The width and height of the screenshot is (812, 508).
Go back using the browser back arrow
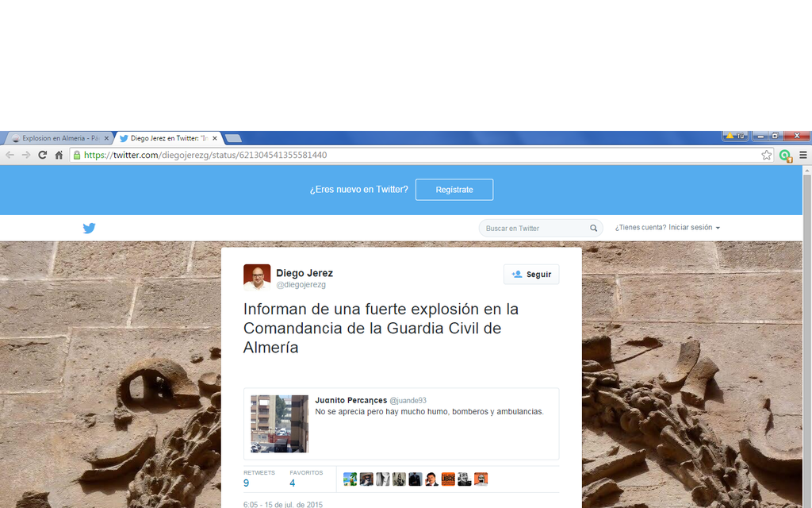[x=10, y=155]
